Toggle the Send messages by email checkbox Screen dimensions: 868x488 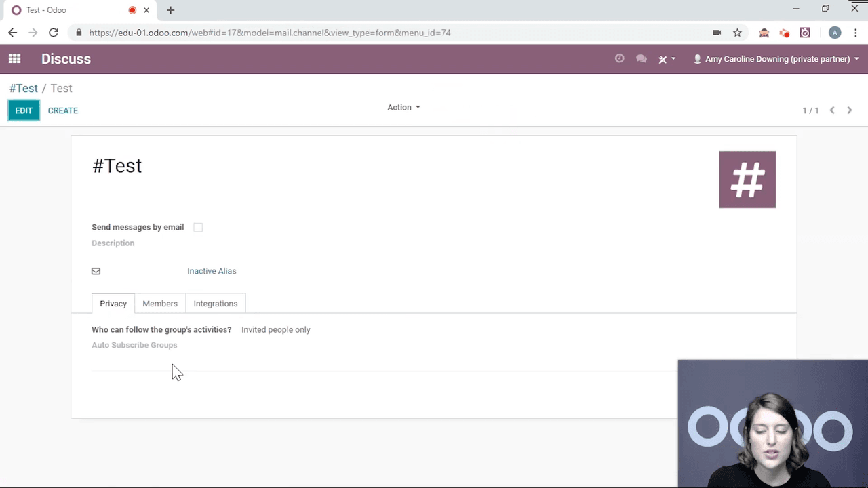coord(198,228)
